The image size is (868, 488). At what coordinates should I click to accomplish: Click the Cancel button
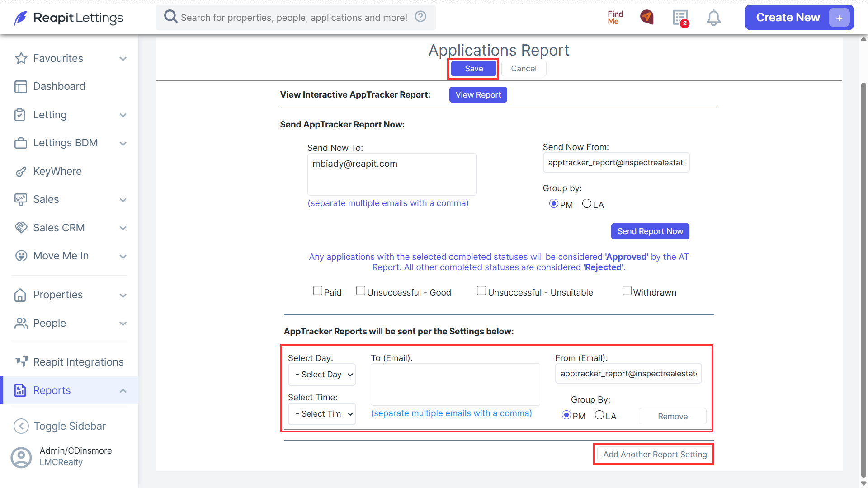[x=524, y=69]
